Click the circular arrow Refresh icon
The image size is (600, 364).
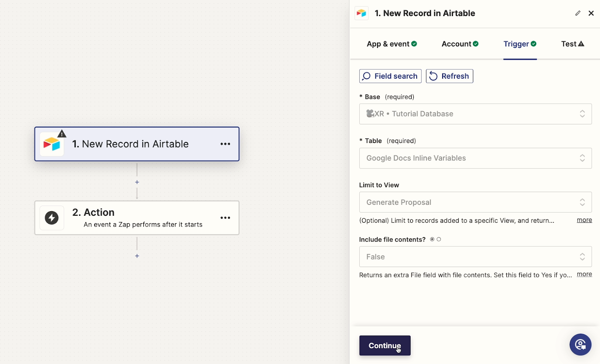click(433, 76)
